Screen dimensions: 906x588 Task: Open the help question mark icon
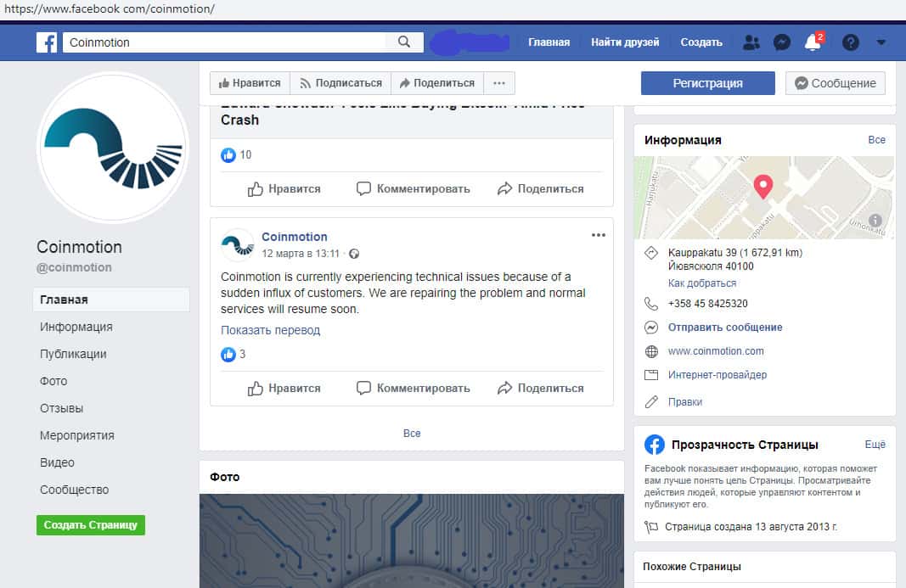click(851, 42)
